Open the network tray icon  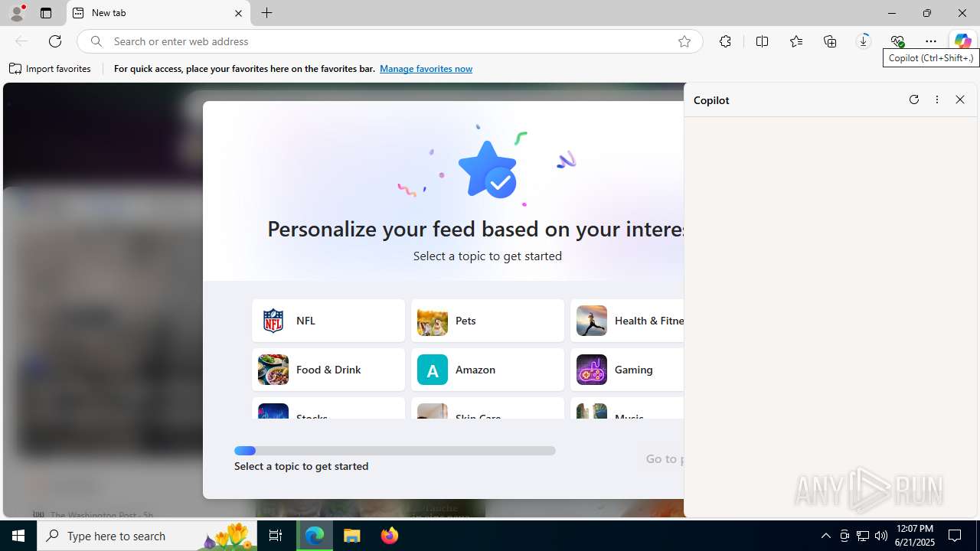[x=863, y=536]
